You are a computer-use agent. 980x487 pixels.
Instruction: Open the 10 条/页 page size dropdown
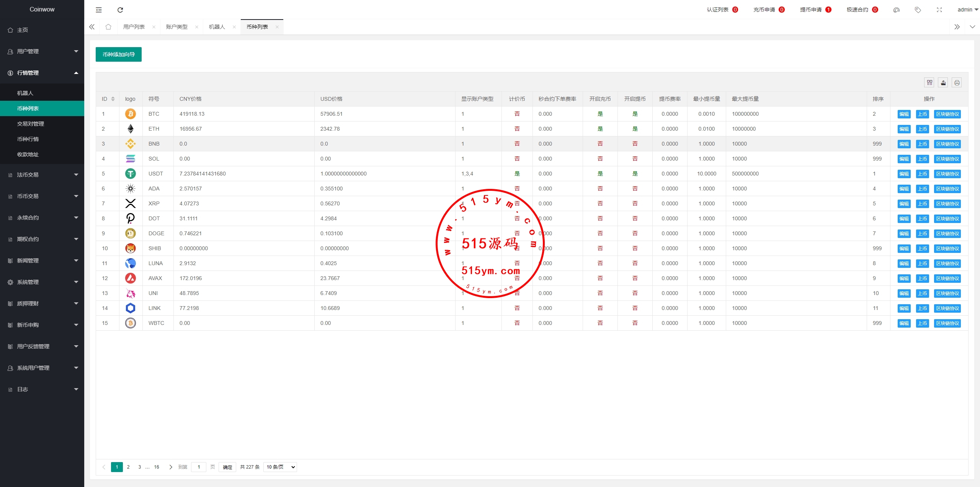click(281, 467)
